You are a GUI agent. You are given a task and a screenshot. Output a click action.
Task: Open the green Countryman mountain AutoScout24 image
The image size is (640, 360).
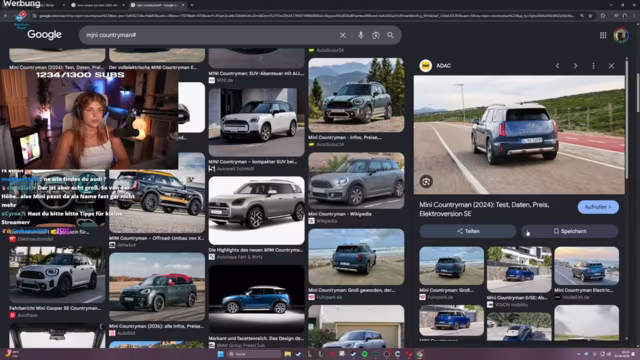pyautogui.click(x=356, y=95)
